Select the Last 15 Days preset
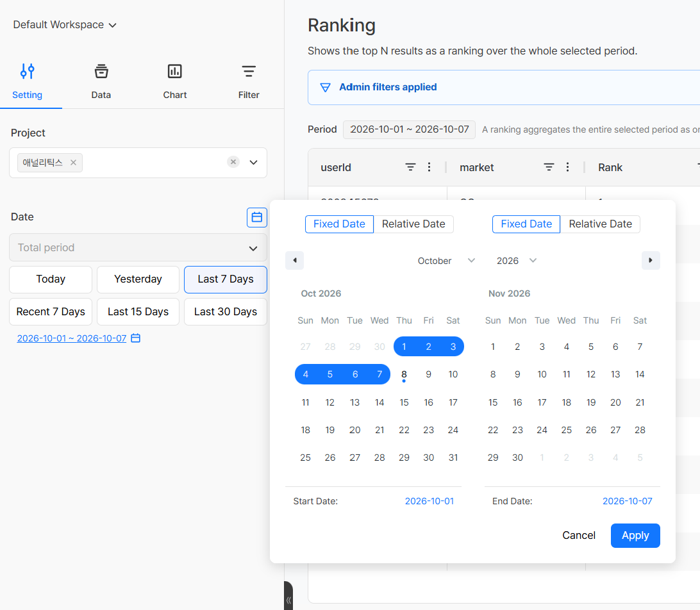This screenshot has width=700, height=610. 138,312
